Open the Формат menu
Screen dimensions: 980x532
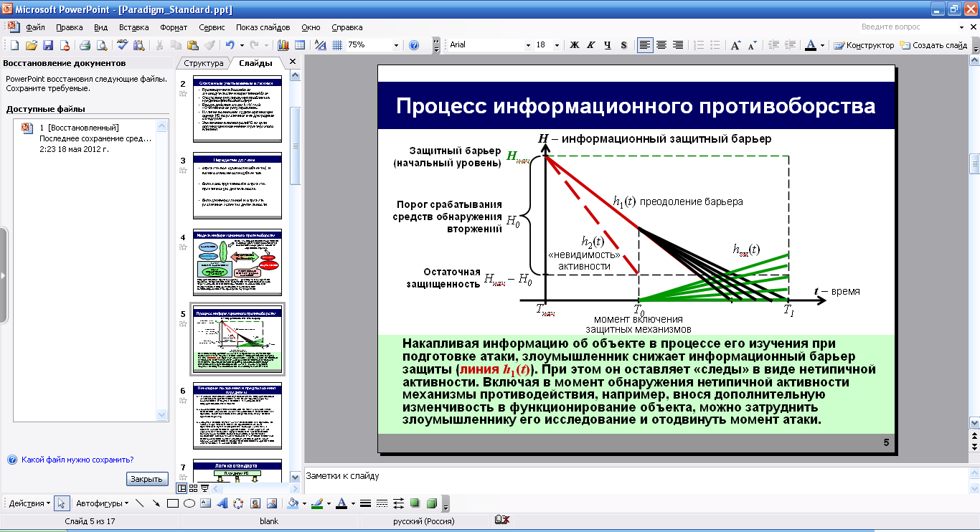[x=174, y=27]
